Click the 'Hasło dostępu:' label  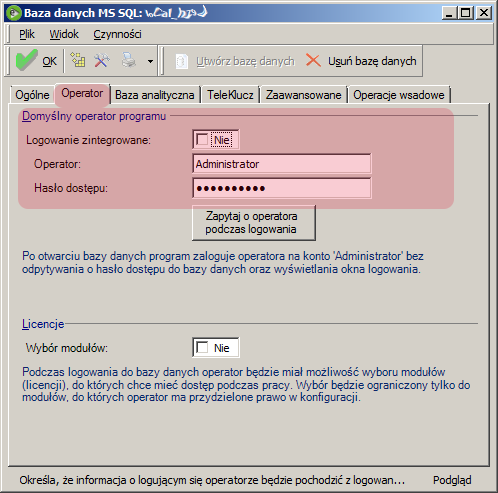(x=71, y=188)
